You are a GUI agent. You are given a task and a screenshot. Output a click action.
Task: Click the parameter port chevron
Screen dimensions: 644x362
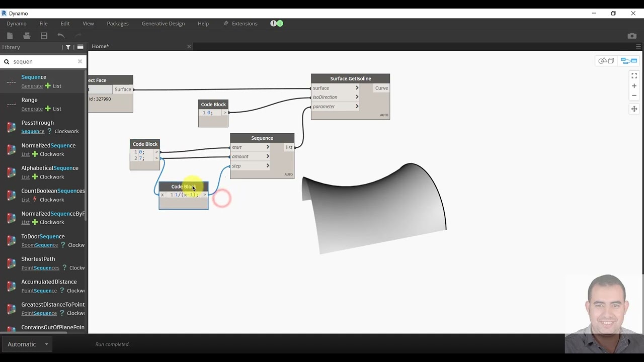click(x=357, y=106)
